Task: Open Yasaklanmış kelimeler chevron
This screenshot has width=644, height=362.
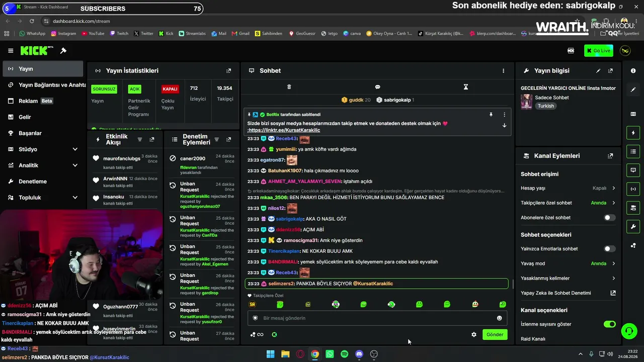Action: pos(613,279)
